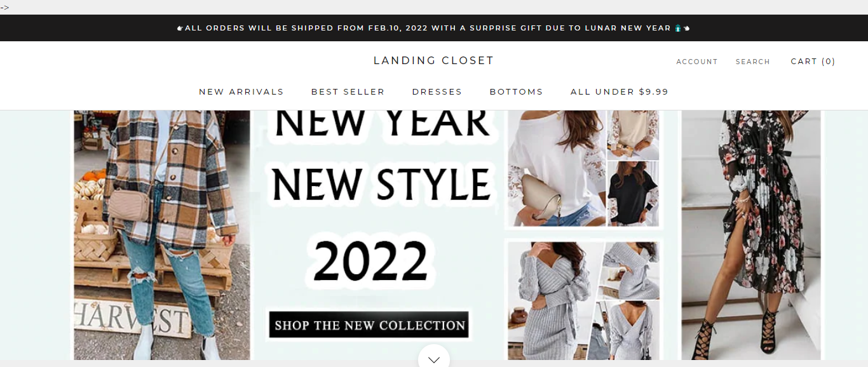Select BOTTOMS in the navigation
868x367 pixels.
click(516, 91)
